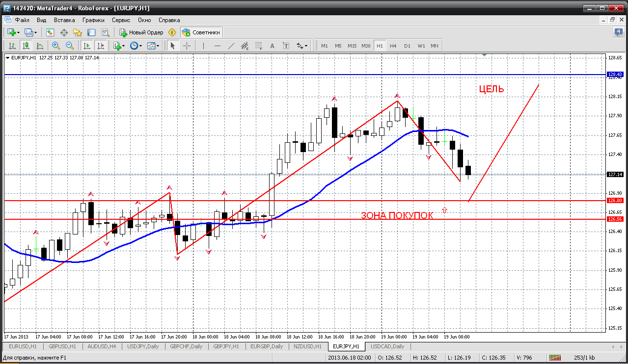
Task: Open the Файл menu
Action: (x=22, y=20)
